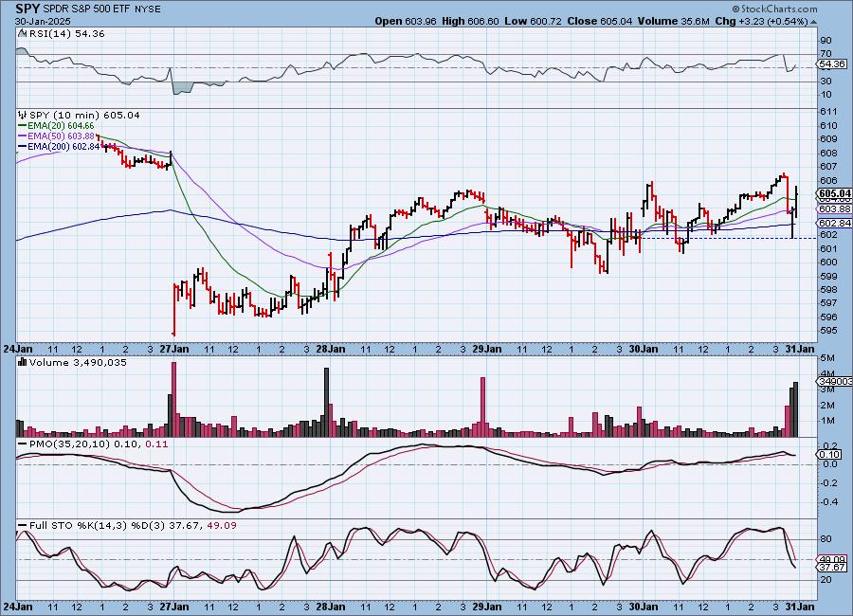Click the 30Jan date under the stochastic panel
Screen dimensions: 853x616
643,606
